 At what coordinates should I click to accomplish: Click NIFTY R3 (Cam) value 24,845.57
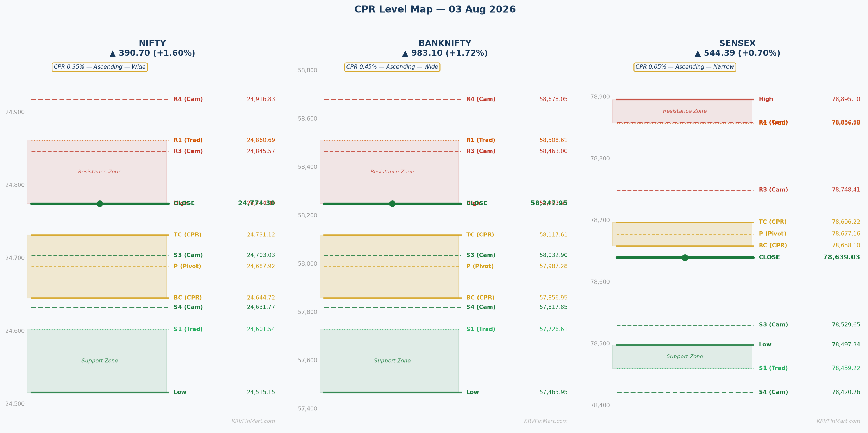(x=261, y=151)
